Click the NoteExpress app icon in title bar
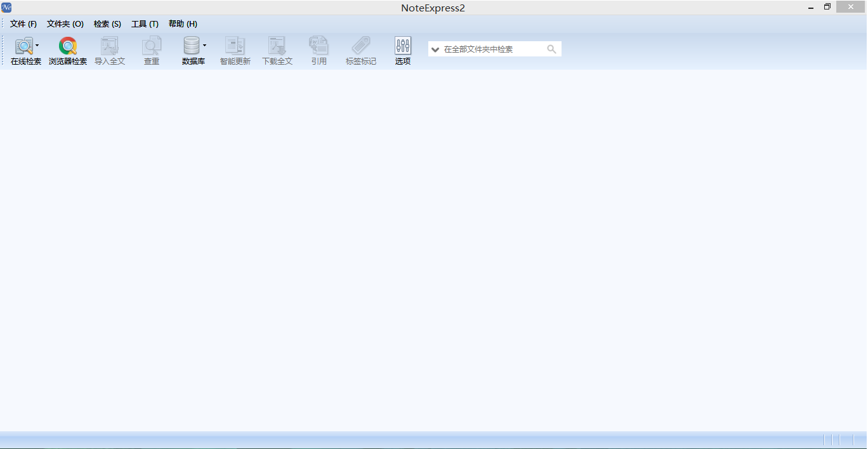The width and height of the screenshot is (868, 449). (6, 8)
